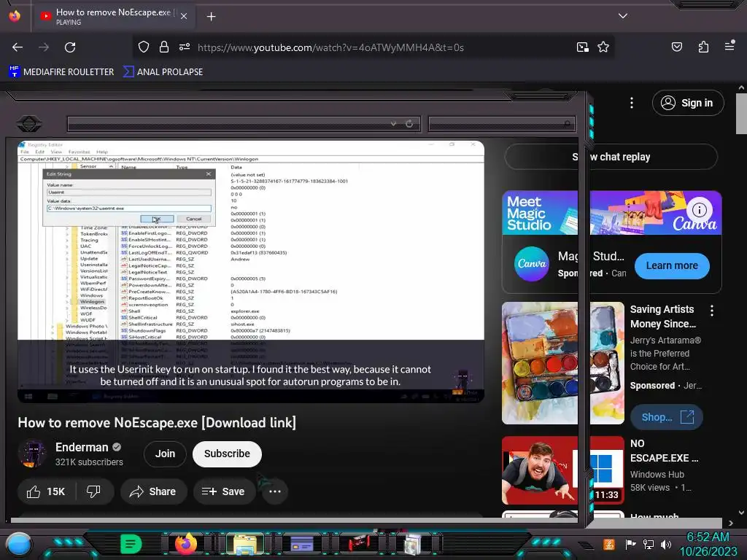
Task: Dislike the video with thumbs down
Action: [94, 491]
